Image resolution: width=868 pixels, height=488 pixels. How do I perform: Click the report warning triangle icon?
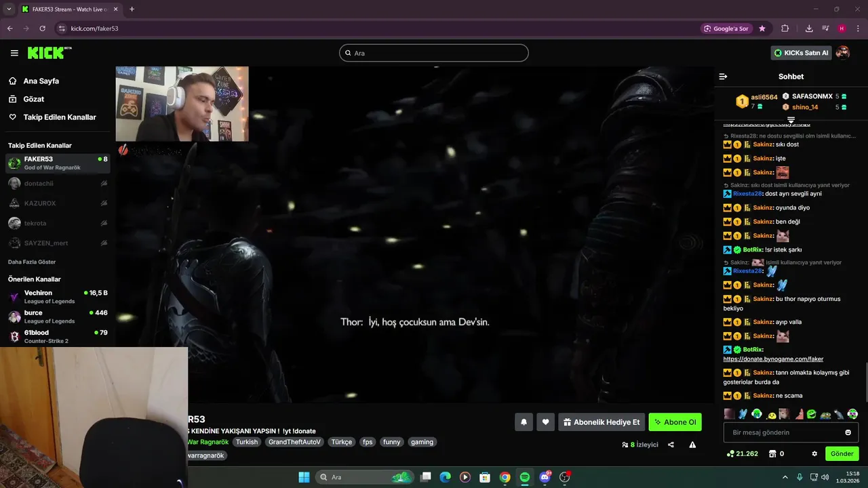coord(692,445)
